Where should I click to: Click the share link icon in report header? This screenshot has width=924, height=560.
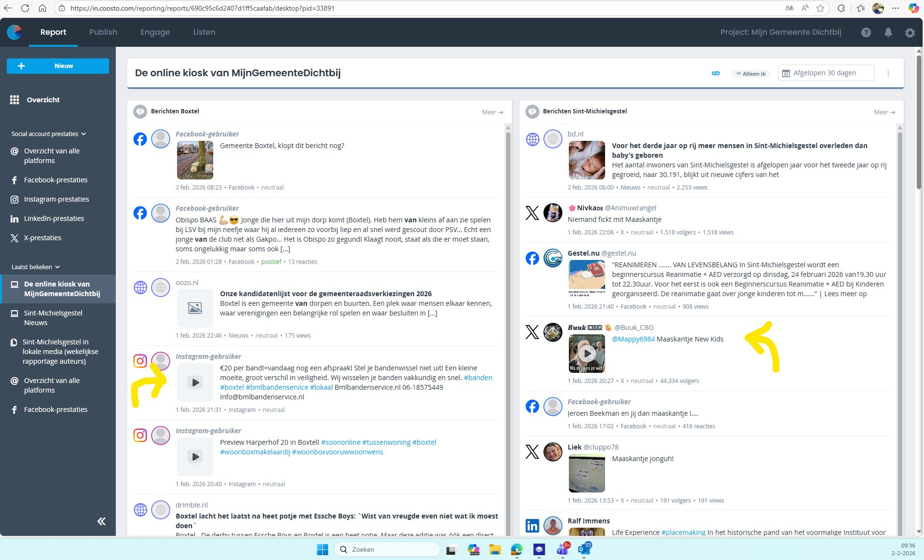point(716,73)
